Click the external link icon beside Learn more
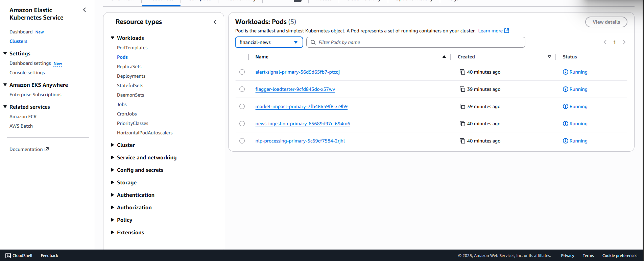The image size is (644, 261). pos(507,31)
